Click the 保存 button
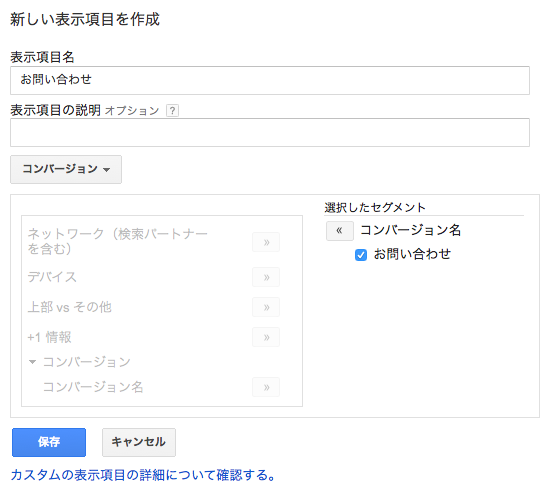 point(49,442)
